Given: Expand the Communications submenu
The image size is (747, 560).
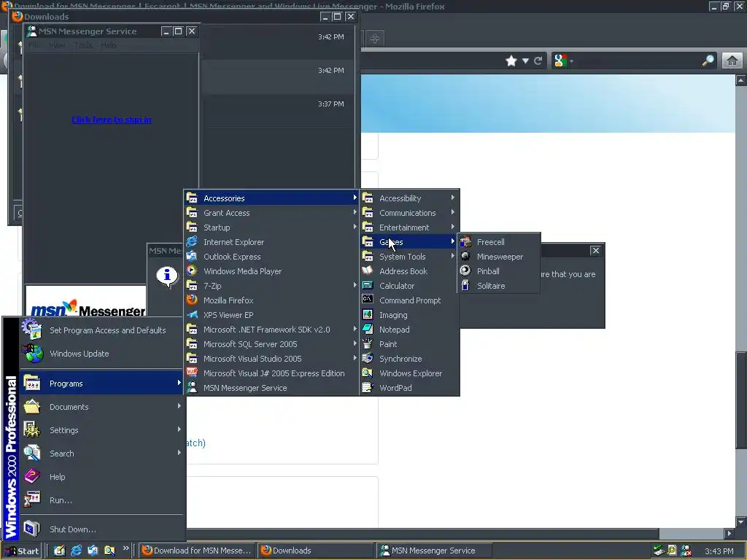Looking at the screenshot, I should (x=410, y=213).
